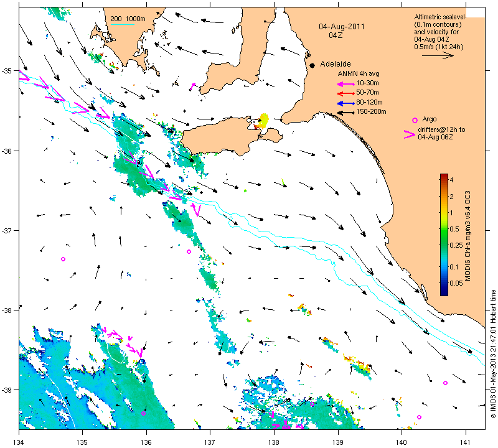The width and height of the screenshot is (498, 448).
Task: Click the '04-Aug-2011' date text
Action: [x=341, y=27]
